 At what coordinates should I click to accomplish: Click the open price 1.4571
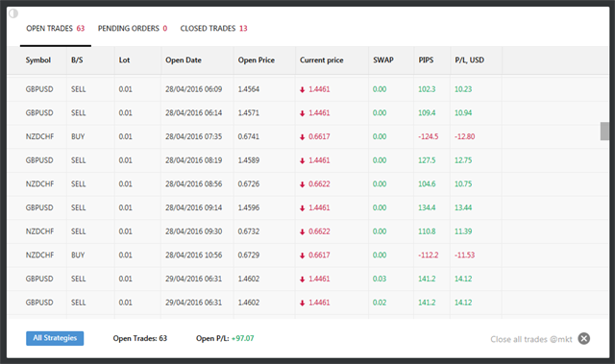click(248, 112)
